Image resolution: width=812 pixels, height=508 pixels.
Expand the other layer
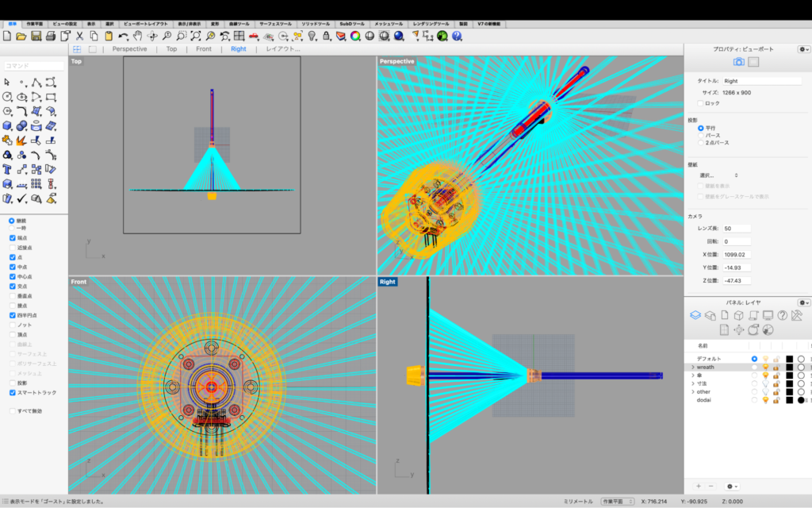point(692,391)
